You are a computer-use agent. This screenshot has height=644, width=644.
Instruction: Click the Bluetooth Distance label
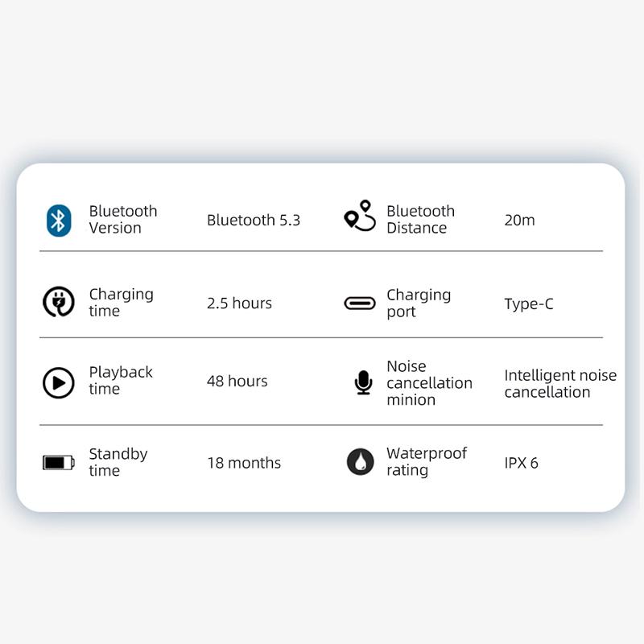coord(420,220)
